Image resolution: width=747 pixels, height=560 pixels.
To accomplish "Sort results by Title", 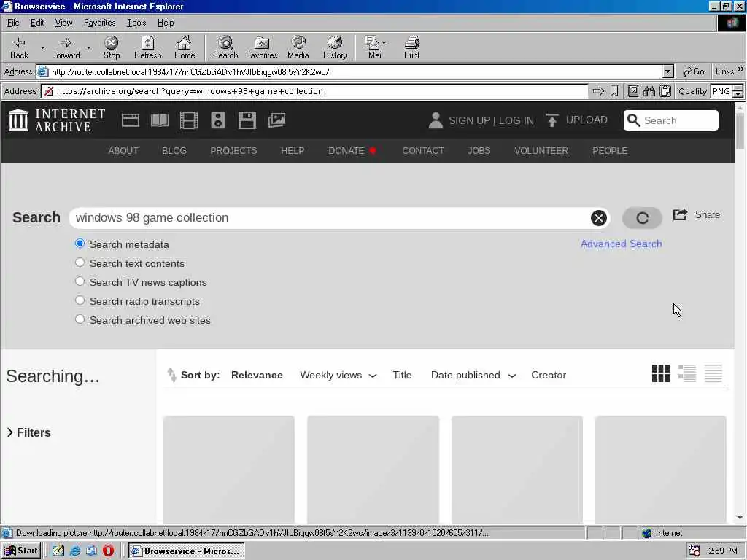I will tap(402, 375).
